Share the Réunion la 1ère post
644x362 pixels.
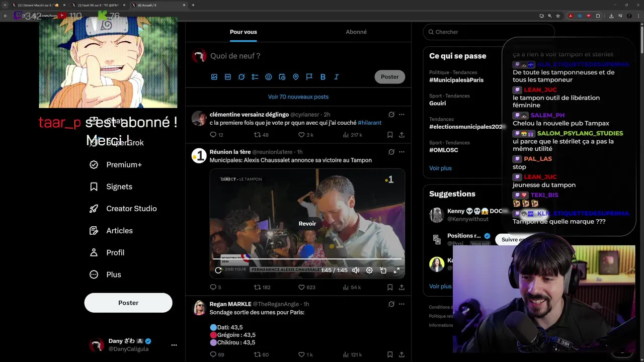pos(401,287)
